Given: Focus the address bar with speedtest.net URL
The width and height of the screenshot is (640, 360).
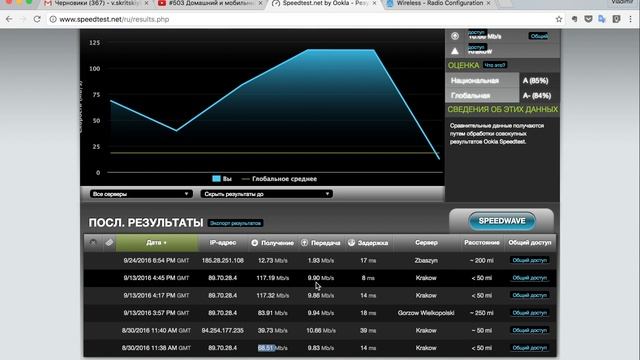Looking at the screenshot, I should [x=302, y=19].
